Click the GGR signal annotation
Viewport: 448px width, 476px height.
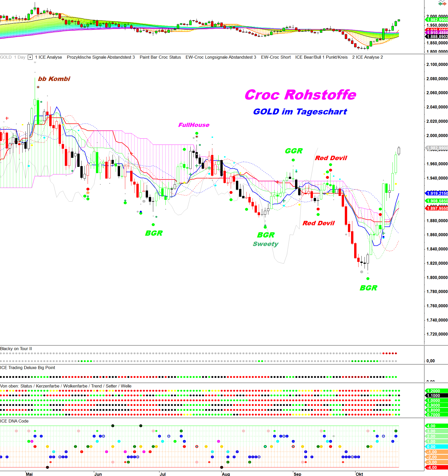pyautogui.click(x=293, y=151)
